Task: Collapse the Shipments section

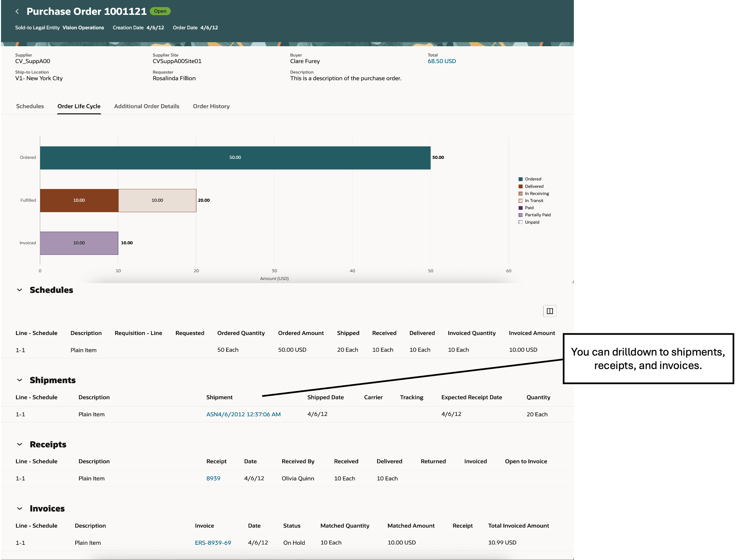Action: point(20,380)
